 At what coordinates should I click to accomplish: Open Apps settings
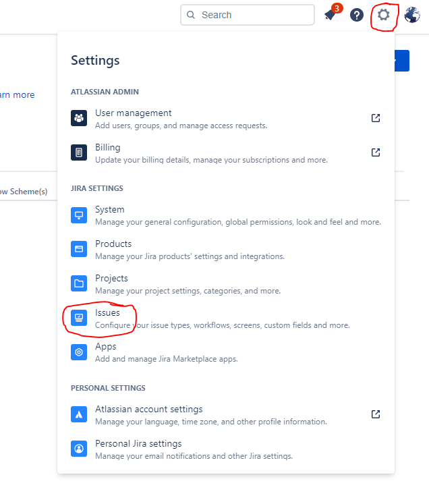click(x=225, y=352)
